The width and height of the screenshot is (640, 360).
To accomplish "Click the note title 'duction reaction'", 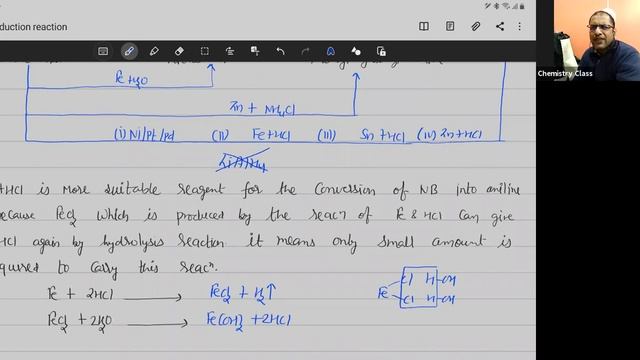I will pyautogui.click(x=33, y=27).
